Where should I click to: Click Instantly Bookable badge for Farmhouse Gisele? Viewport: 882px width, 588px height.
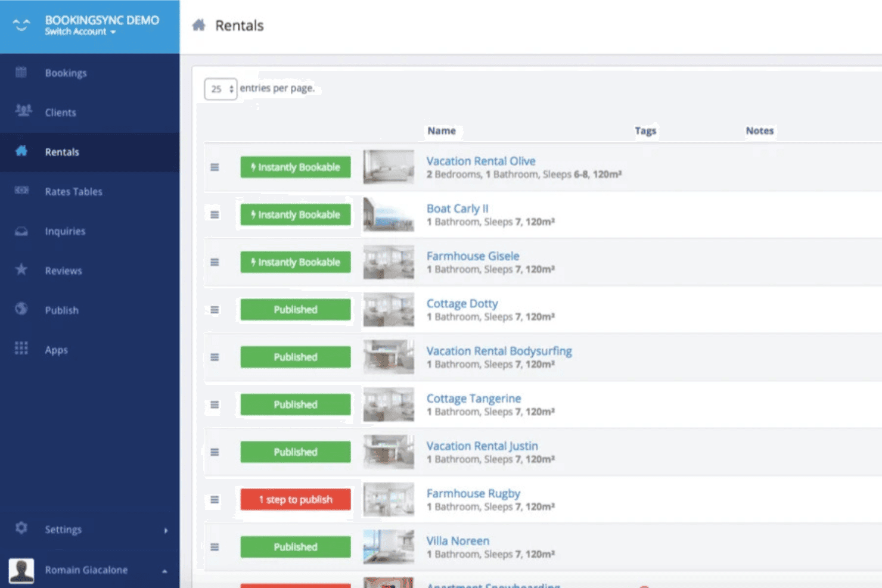(x=296, y=262)
